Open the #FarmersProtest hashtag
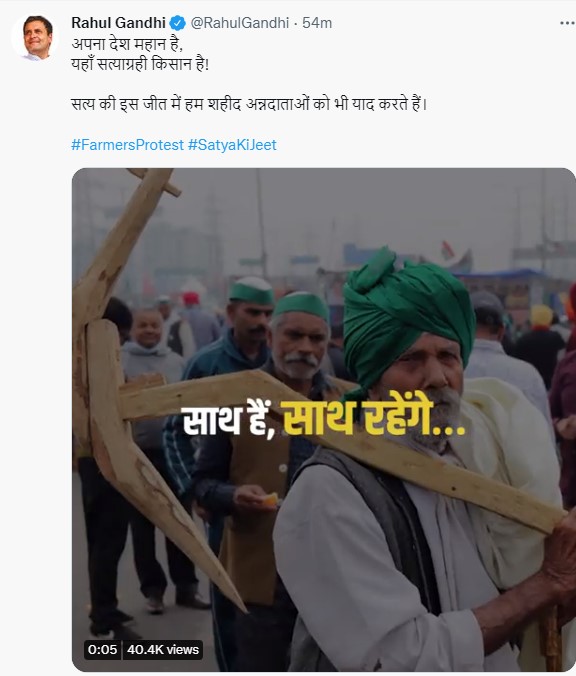This screenshot has height=676, width=576. click(x=127, y=144)
